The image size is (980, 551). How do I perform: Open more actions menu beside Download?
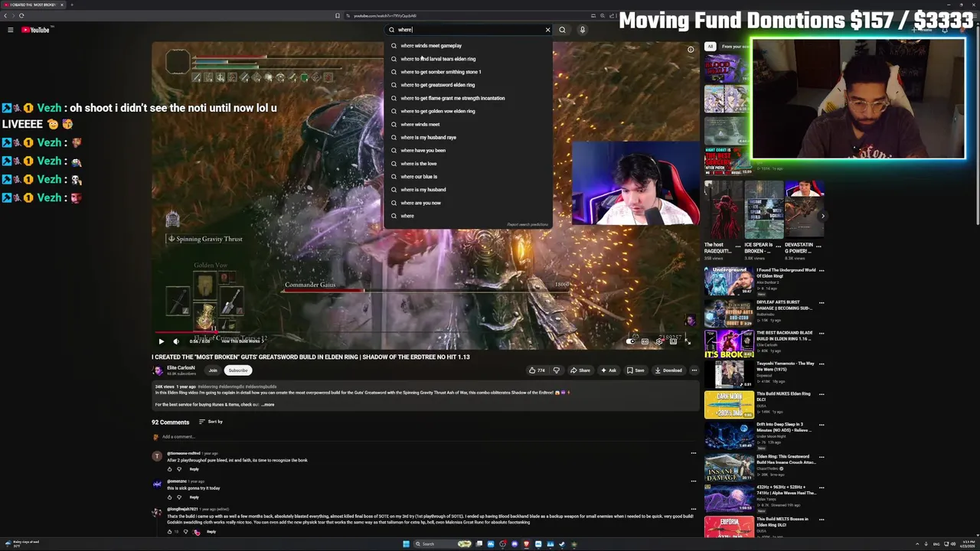694,370
